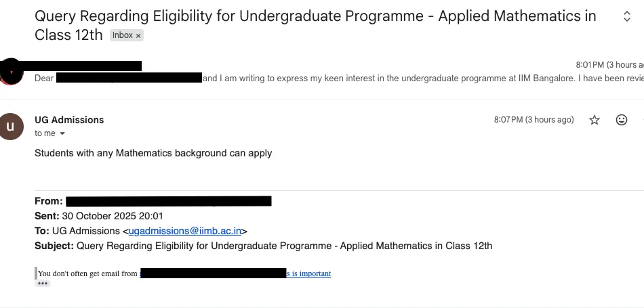Screen dimensions: 644x308
Task: Open the brown 'u' sender avatar
Action: click(10, 127)
